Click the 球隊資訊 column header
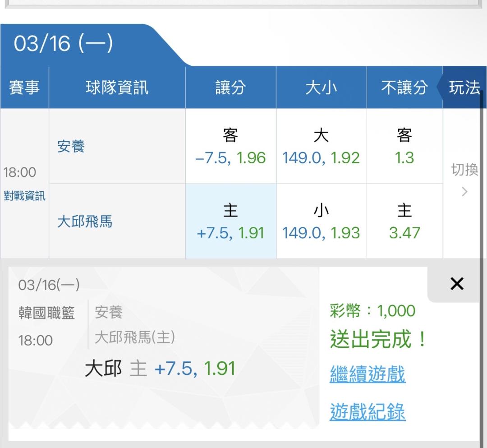 [117, 88]
